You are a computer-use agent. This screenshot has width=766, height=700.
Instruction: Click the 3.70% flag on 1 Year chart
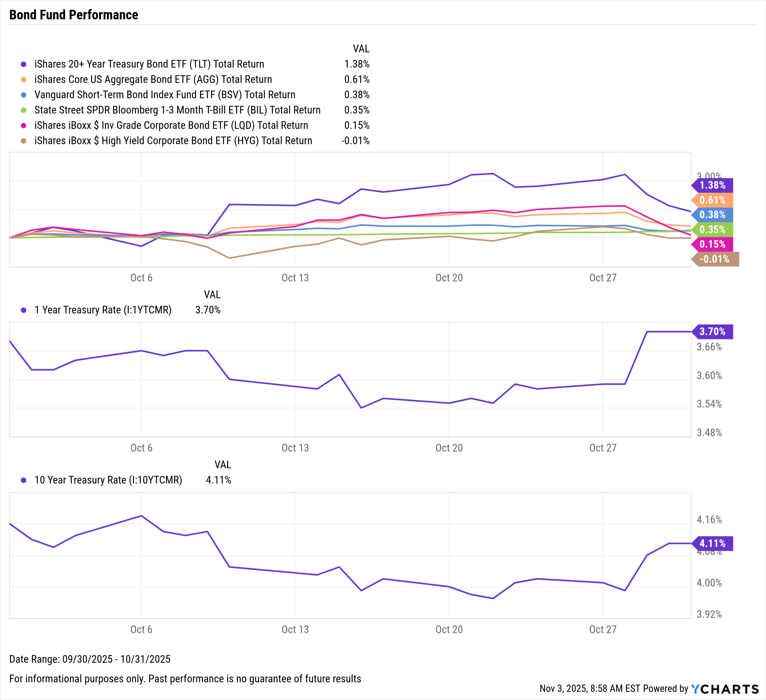pos(713,332)
